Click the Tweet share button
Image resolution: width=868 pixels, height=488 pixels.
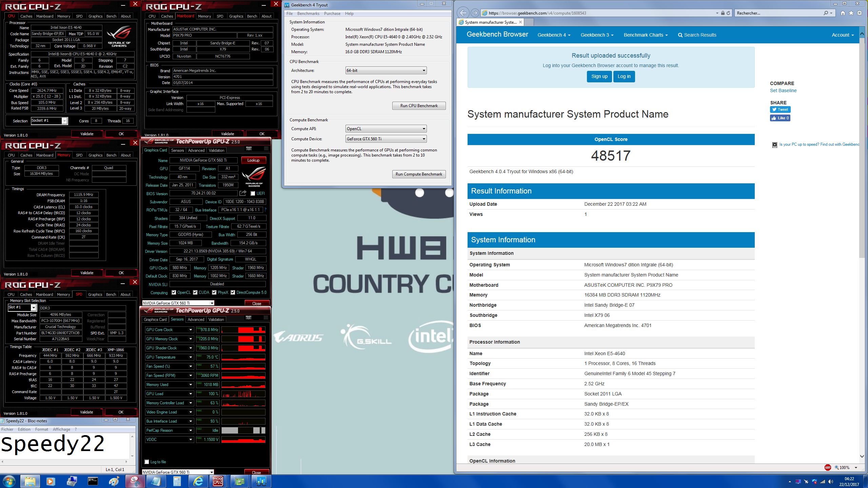coord(780,109)
